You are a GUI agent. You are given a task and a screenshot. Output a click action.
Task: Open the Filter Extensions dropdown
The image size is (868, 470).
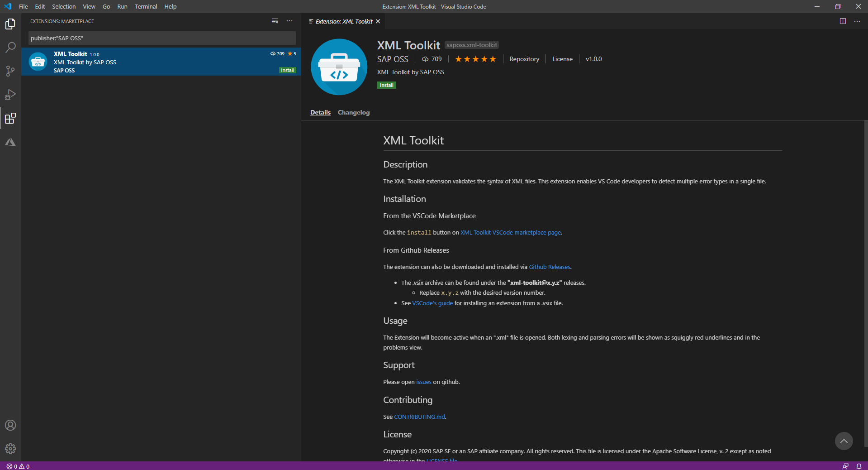275,21
